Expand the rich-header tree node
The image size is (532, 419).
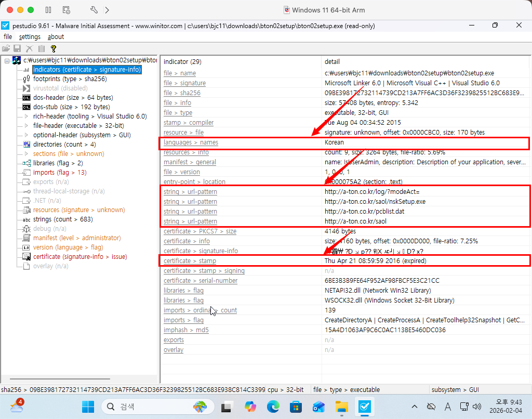(x=26, y=116)
